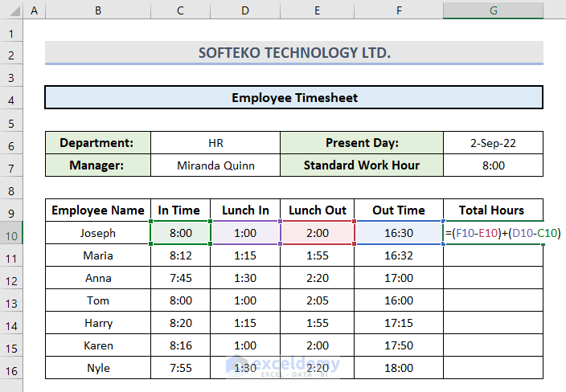Select Nyle's empty Total Hours cell
This screenshot has height=392, width=566.
pos(493,368)
